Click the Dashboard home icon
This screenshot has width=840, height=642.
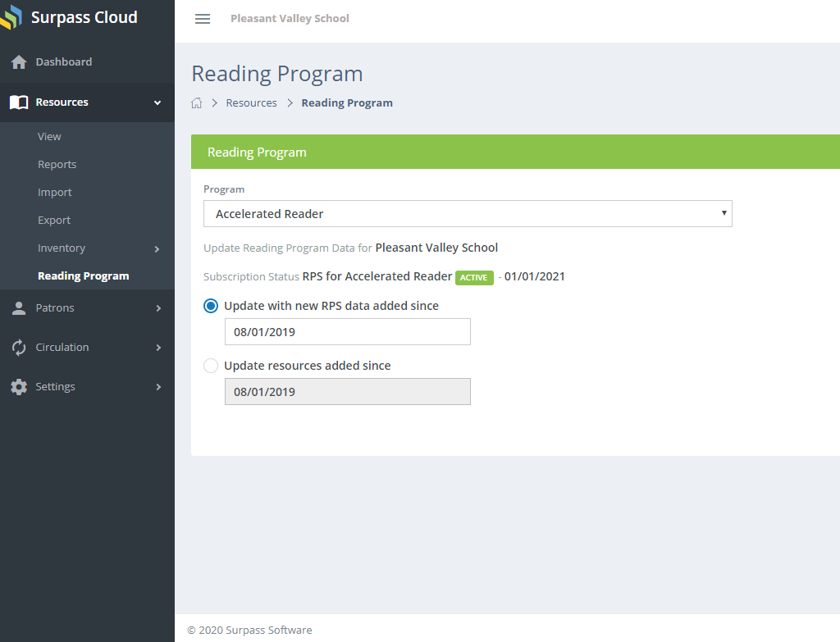coord(19,62)
